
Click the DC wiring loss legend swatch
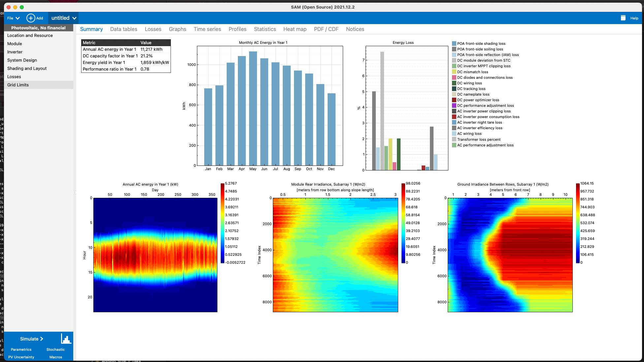[x=455, y=83]
